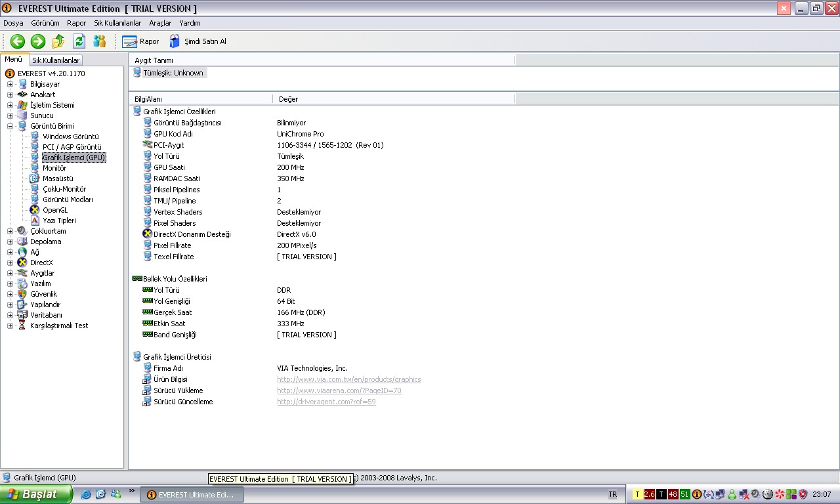Screen dimensions: 840x504
Task: Select Grafik İşlemci (GPU) tree item
Action: 74,157
